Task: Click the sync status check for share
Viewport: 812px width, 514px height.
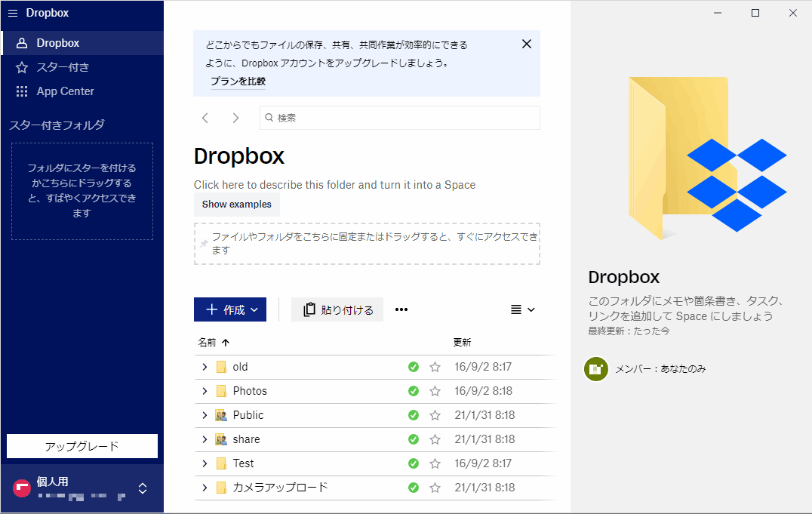Action: 414,439
